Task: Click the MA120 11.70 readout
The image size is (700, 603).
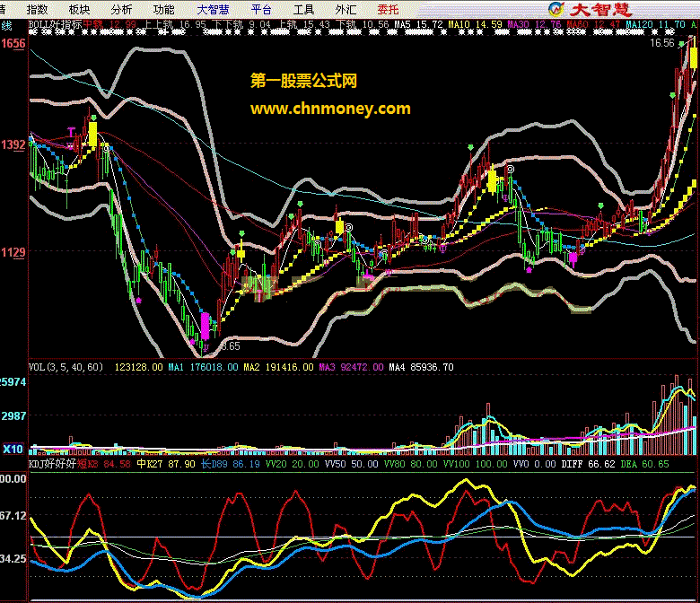Action: click(x=655, y=24)
